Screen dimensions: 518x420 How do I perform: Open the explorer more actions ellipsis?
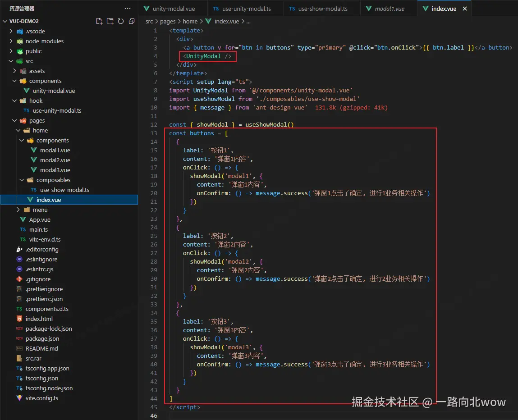(128, 9)
